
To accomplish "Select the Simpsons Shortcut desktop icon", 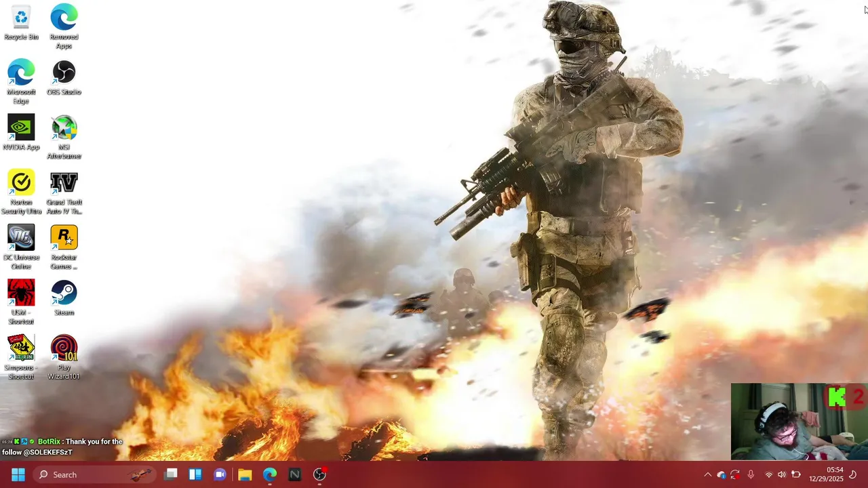I will [21, 357].
